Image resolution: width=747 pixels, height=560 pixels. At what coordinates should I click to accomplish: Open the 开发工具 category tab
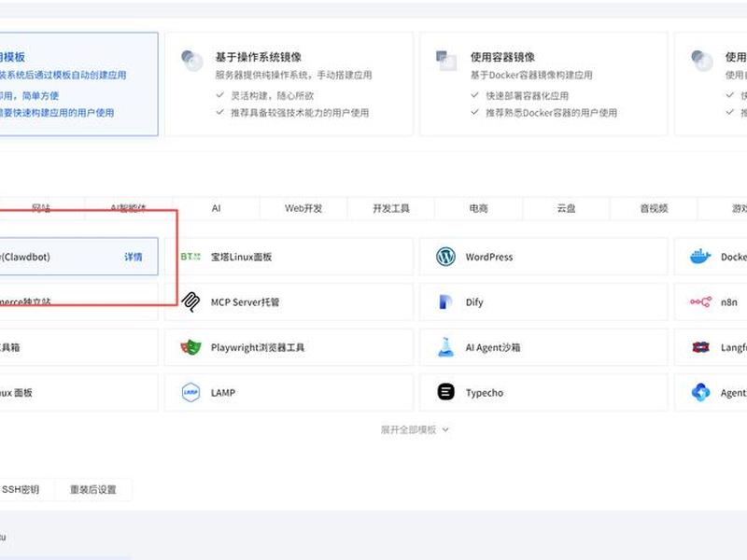391,208
